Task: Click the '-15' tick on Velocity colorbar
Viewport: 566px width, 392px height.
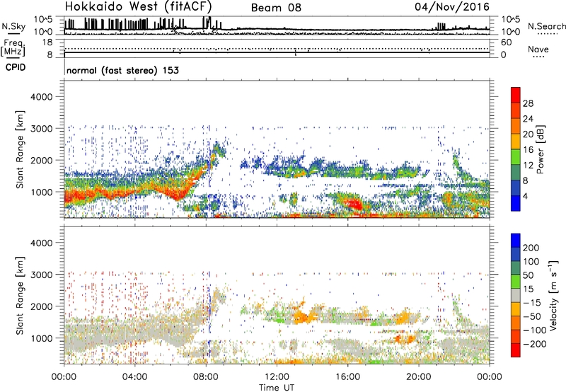Action: 532,302
